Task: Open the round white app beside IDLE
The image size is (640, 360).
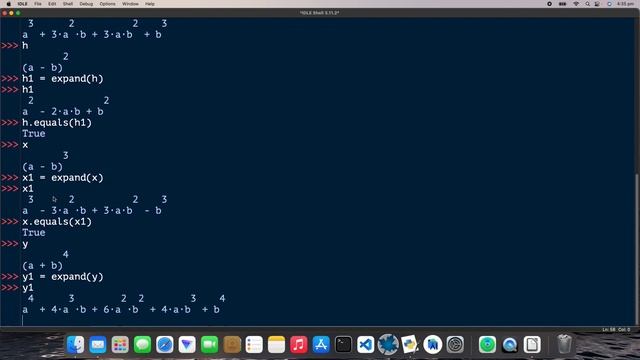Action: coord(433,344)
